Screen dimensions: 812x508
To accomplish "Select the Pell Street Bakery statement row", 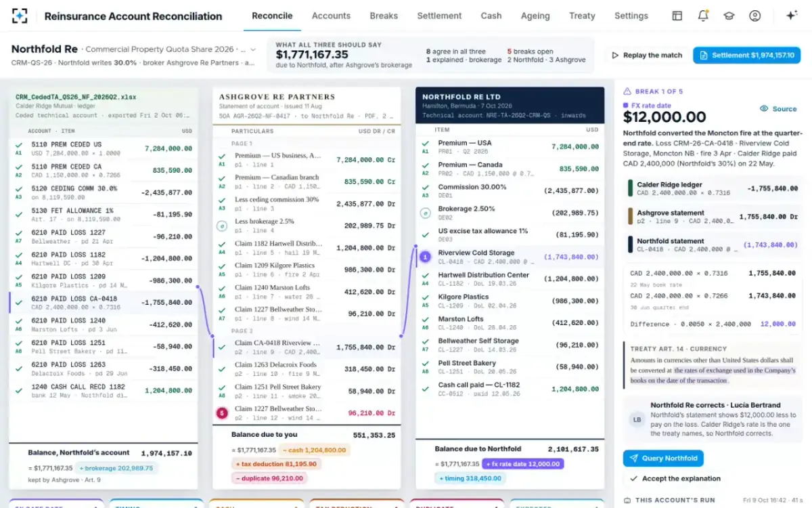I will pyautogui.click(x=510, y=367).
